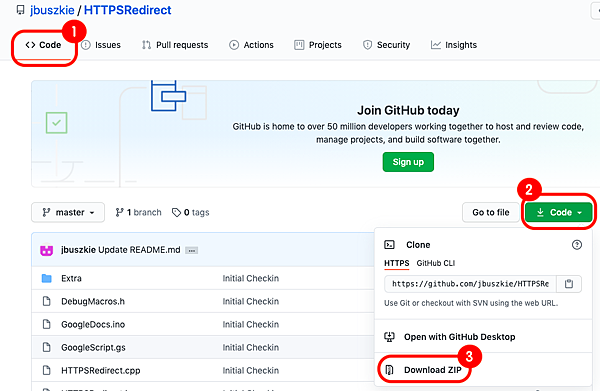600x391 pixels.
Task: Click the green Sign up button
Action: (408, 162)
